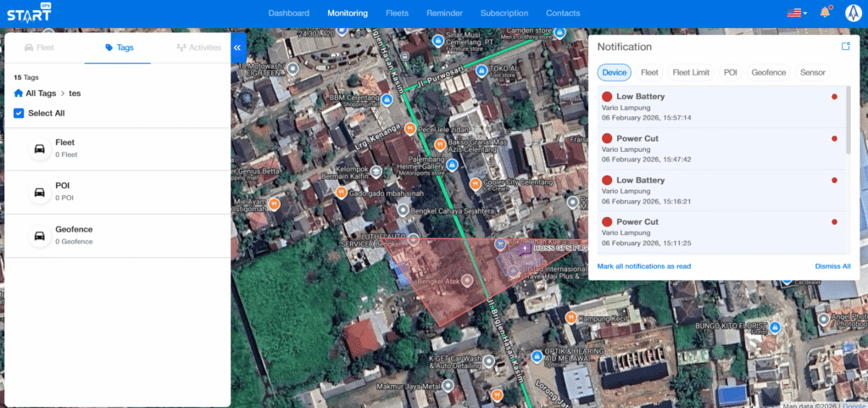This screenshot has width=868, height=408.
Task: Switch to the Activities tab
Action: tap(198, 48)
